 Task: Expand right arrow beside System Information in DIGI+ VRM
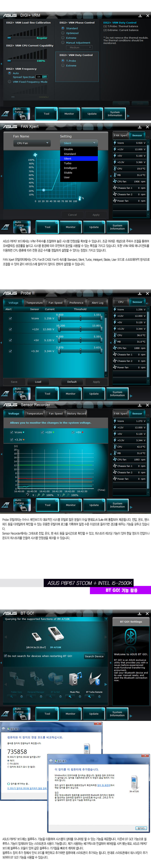tap(128, 115)
